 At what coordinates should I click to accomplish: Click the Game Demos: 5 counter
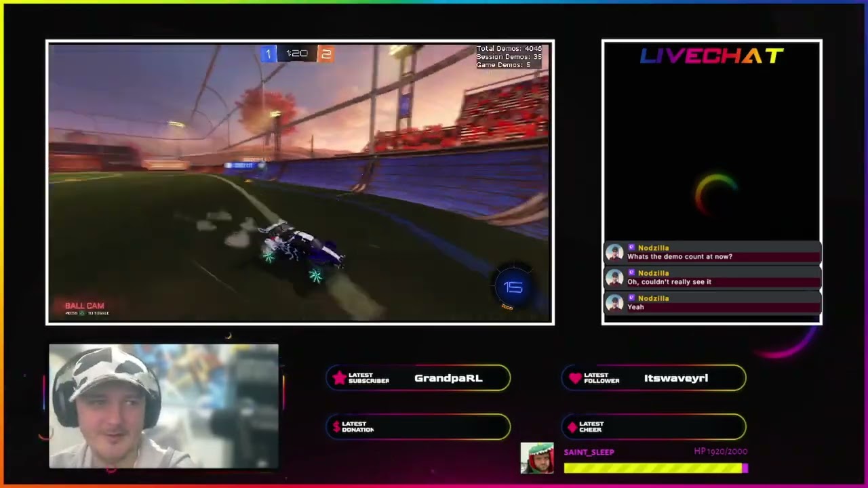[x=503, y=65]
